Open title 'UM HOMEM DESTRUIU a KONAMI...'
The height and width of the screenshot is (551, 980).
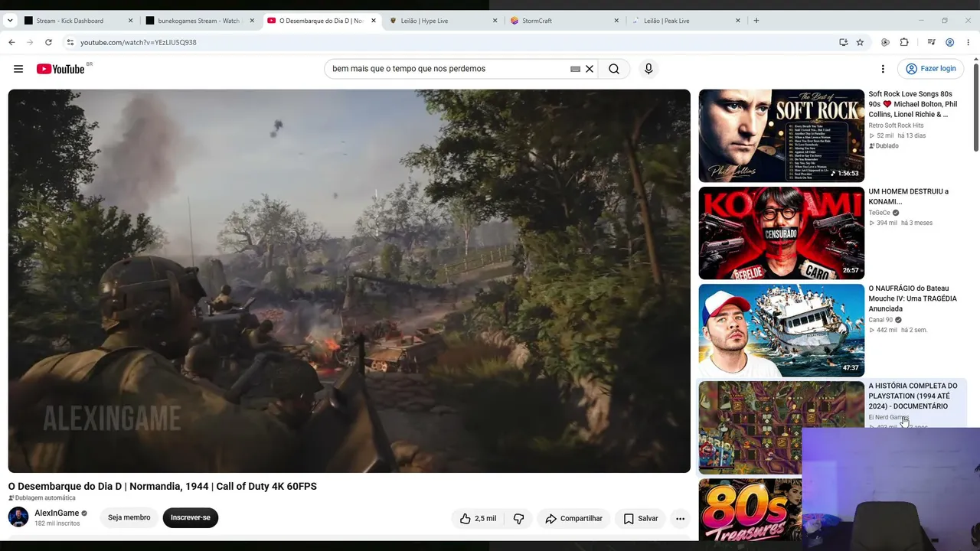(x=908, y=197)
